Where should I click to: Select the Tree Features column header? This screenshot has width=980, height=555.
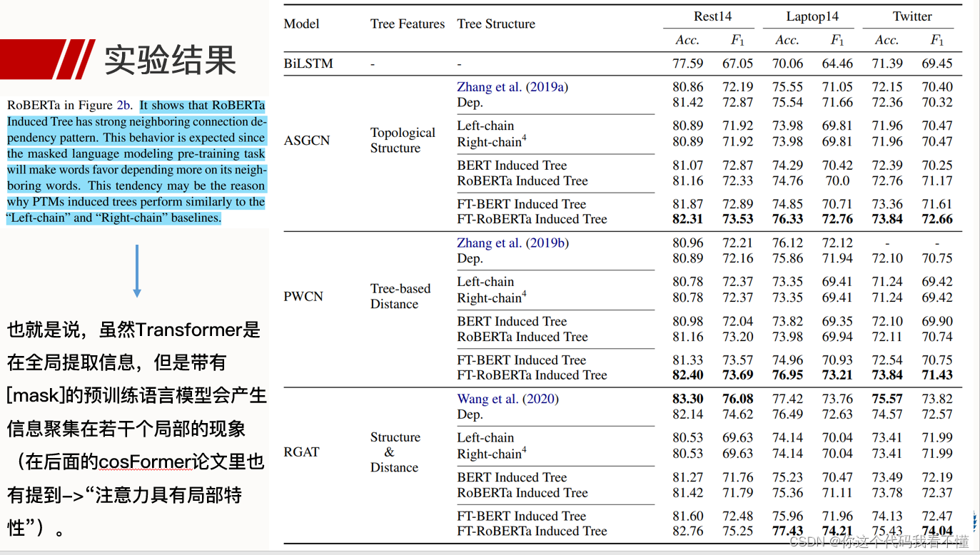pos(408,24)
